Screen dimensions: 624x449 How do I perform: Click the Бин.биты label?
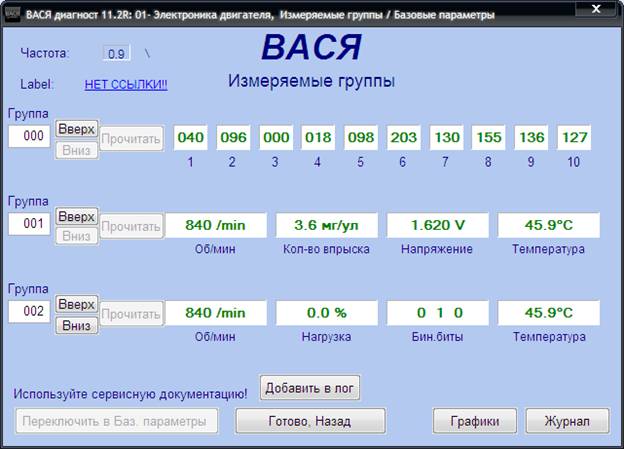point(437,337)
